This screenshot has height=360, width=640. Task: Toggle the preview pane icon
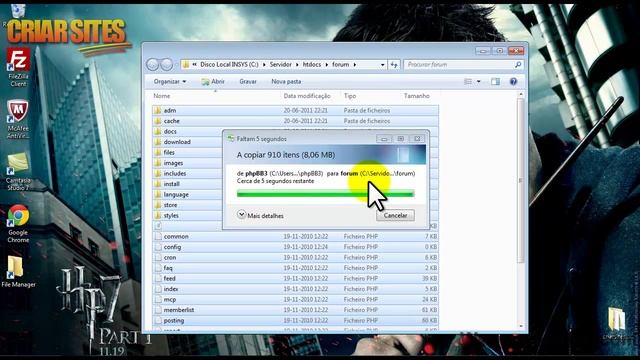point(496,82)
